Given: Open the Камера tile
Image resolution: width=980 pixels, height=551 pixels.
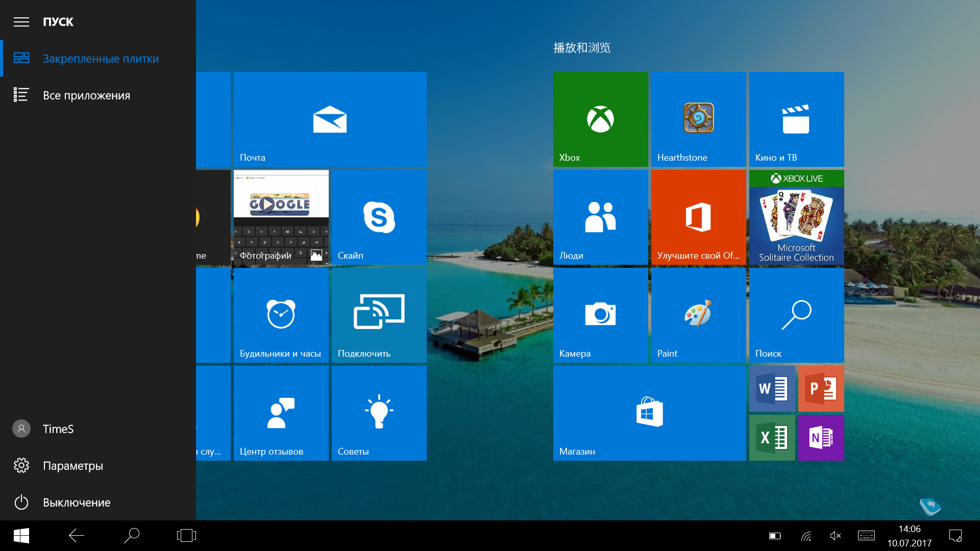Looking at the screenshot, I should pos(600,315).
